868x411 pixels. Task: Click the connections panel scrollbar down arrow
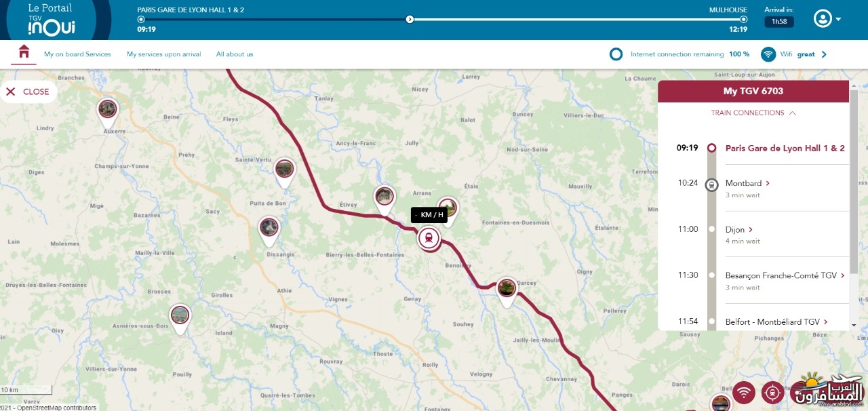[x=854, y=325]
